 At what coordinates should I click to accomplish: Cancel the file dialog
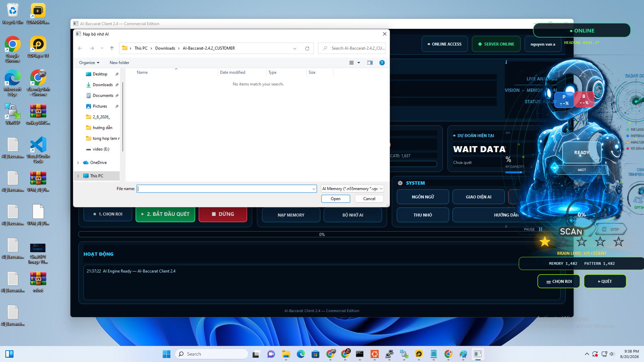pos(369,199)
